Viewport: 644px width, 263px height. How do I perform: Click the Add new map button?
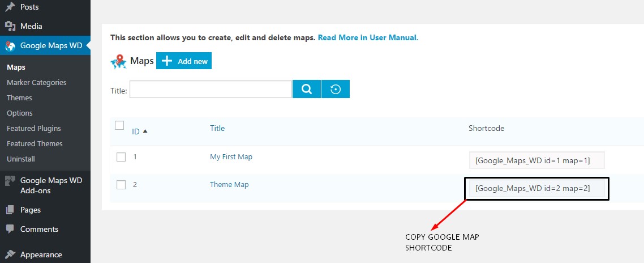coord(184,61)
